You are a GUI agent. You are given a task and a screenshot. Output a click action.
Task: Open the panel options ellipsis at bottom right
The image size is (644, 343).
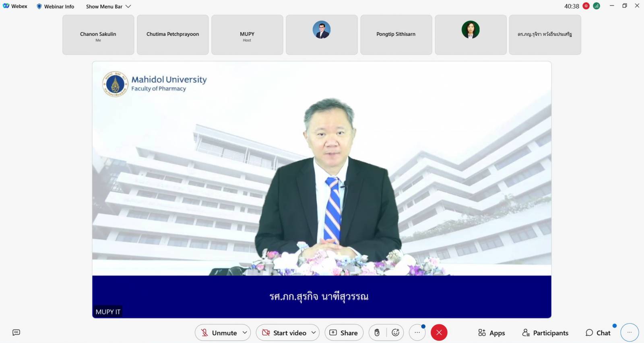point(630,333)
